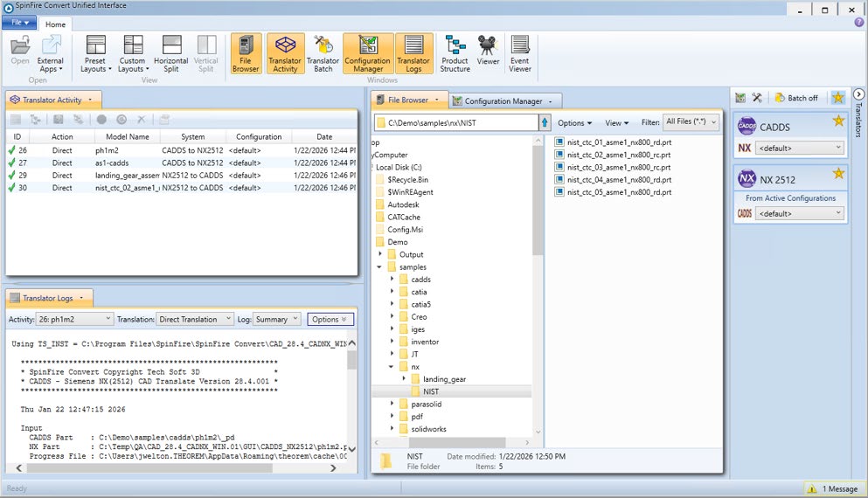
Task: Click the save icon in activity toolbar
Action: tap(58, 119)
